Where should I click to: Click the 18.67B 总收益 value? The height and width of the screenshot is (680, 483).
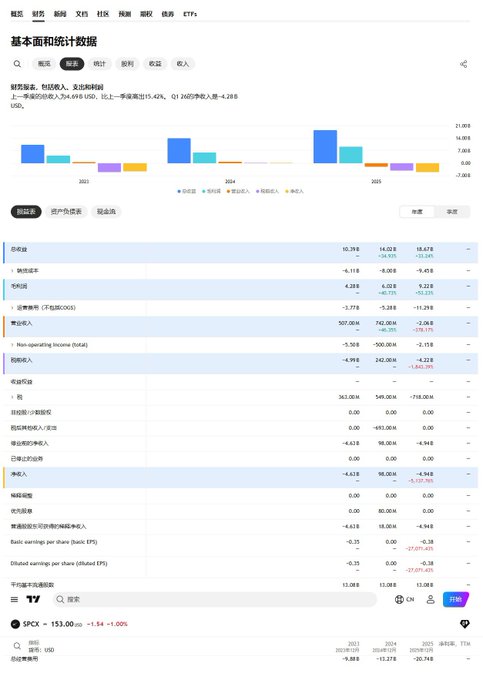(424, 249)
